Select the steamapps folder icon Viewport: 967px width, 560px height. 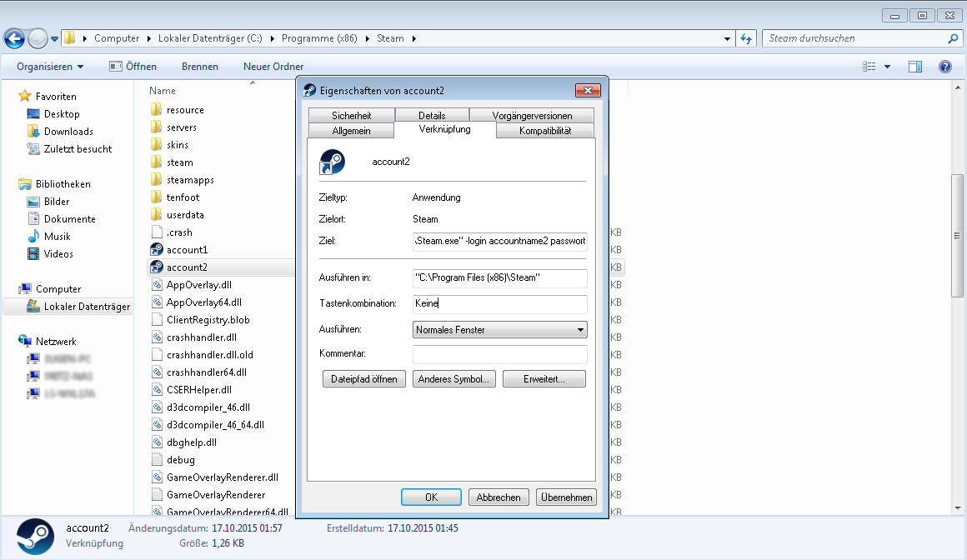click(x=157, y=179)
